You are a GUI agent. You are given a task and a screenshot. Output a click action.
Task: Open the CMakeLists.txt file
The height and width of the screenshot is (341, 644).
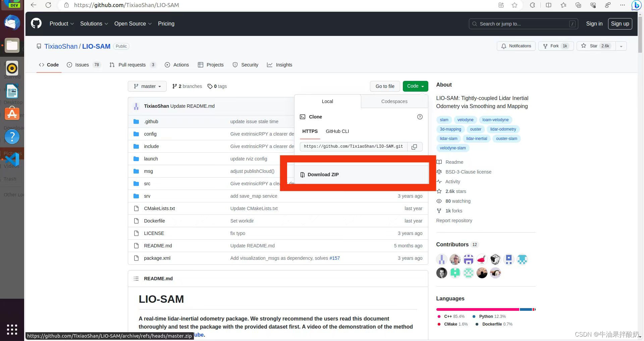[x=159, y=208]
